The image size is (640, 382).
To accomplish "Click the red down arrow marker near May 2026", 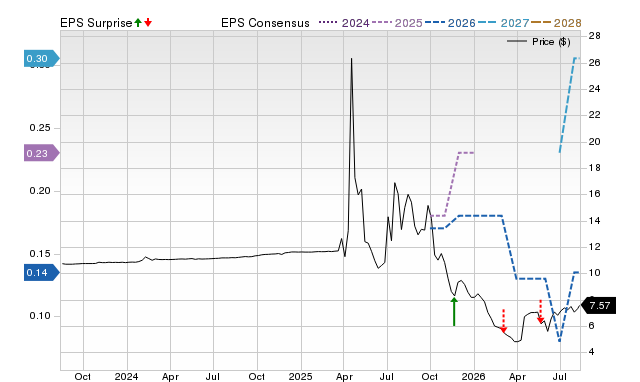I will 540,312.
